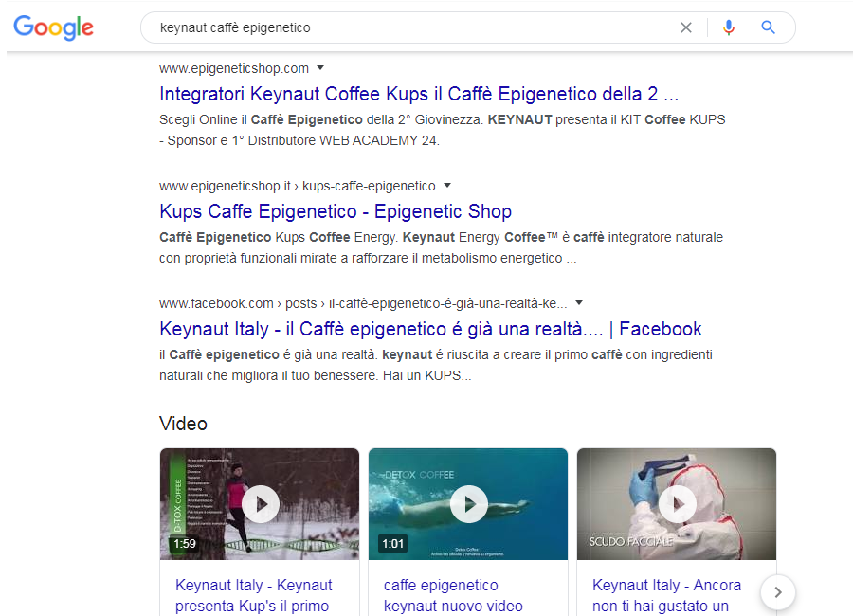The height and width of the screenshot is (616, 853).
Task: Open dropdown arrow next to kups-caffe-epigenetico URL
Action: pyautogui.click(x=447, y=186)
